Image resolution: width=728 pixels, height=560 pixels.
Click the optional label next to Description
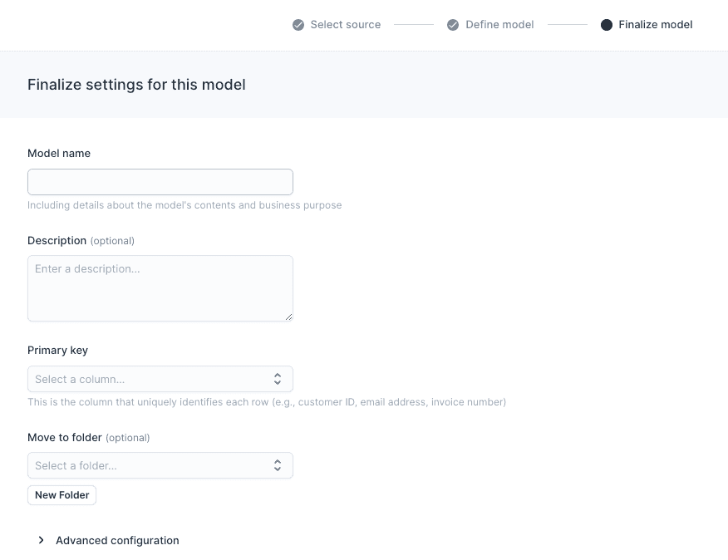coord(112,240)
